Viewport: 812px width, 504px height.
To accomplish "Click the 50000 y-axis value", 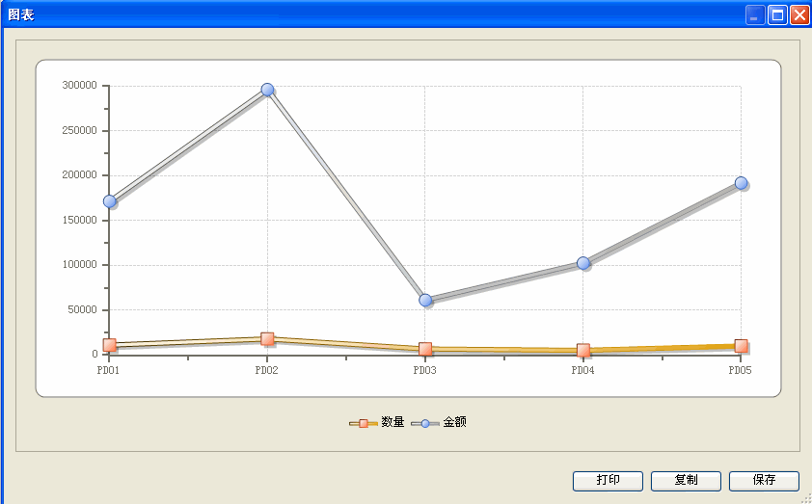I will tap(83, 309).
